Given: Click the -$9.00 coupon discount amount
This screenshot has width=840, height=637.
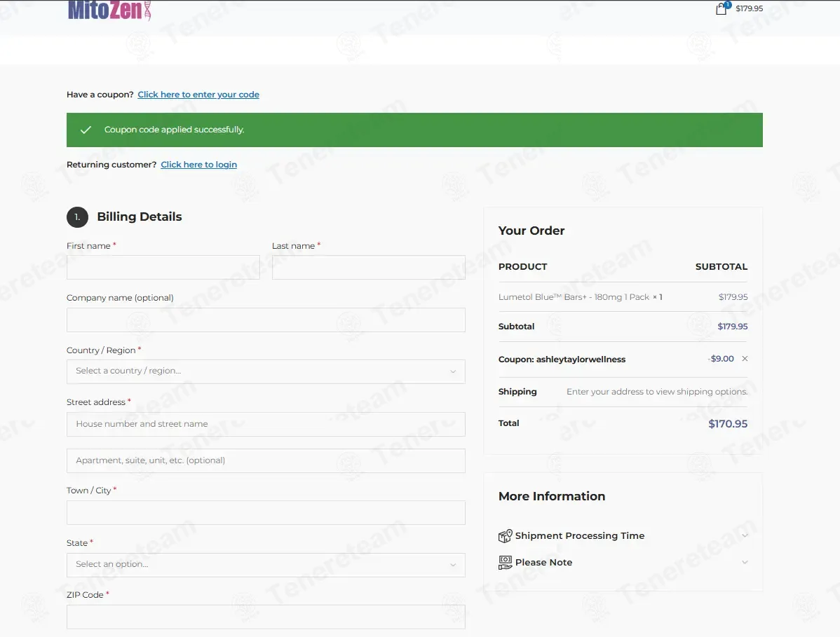Looking at the screenshot, I should pos(721,359).
